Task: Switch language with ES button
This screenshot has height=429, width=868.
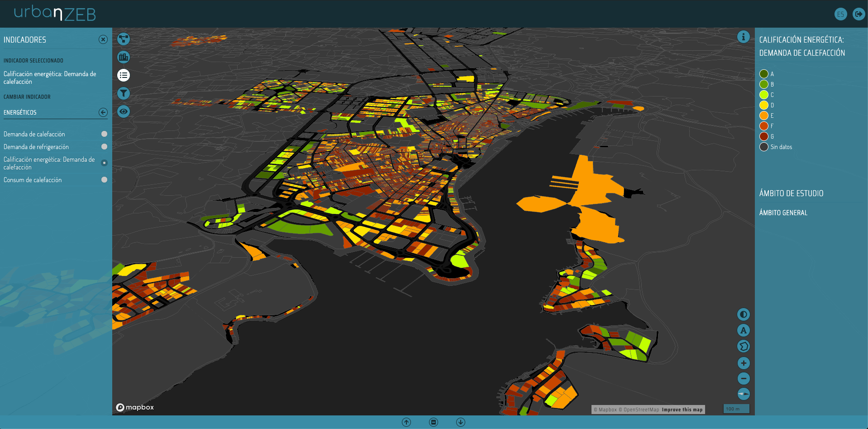Action: pyautogui.click(x=840, y=14)
